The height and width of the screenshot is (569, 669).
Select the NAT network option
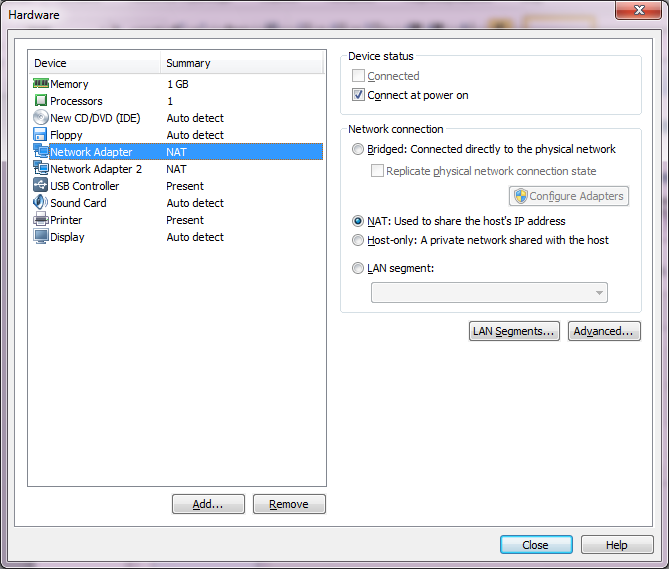click(358, 221)
